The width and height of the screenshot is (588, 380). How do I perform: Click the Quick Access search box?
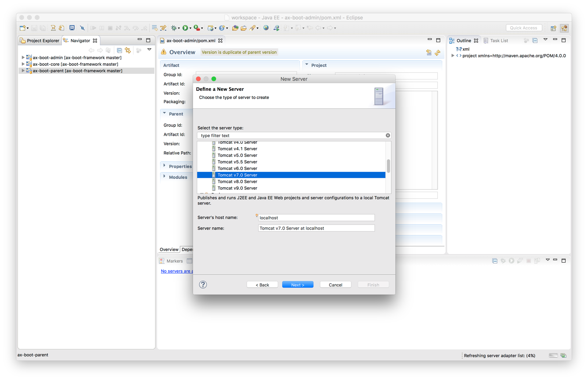(x=524, y=28)
